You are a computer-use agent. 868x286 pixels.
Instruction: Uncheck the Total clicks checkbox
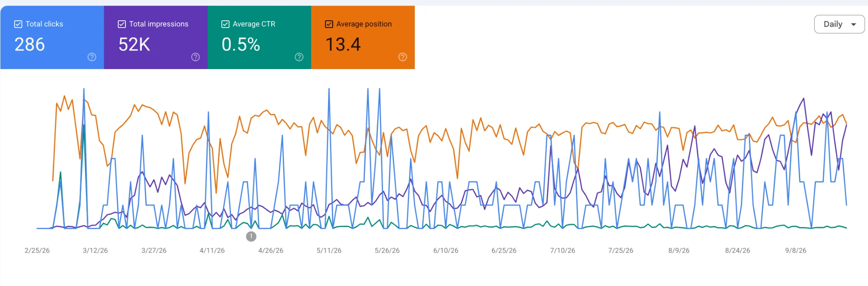point(18,24)
